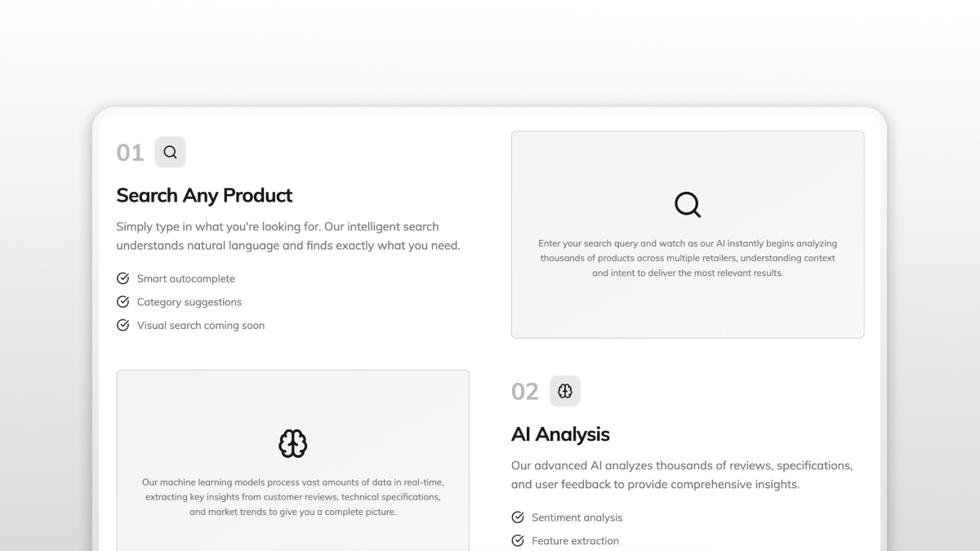Click the check icon beside Visual search coming soon
The height and width of the screenshot is (551, 980).
point(123,325)
